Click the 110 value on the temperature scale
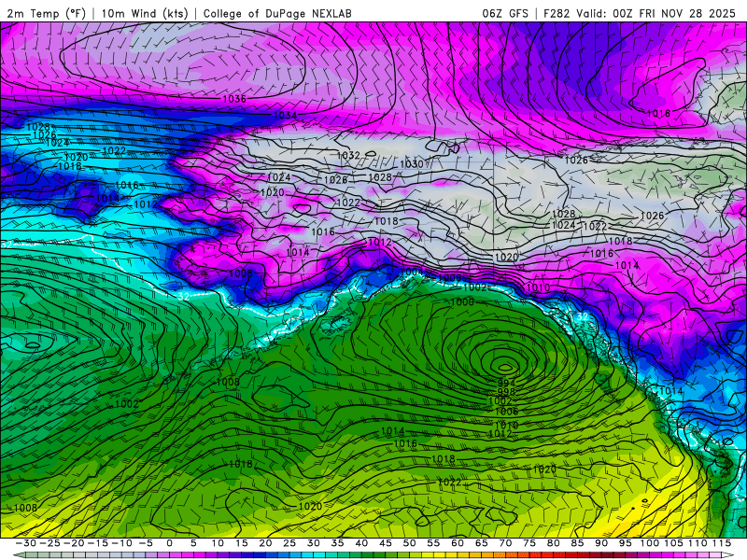747x560 pixels. click(698, 543)
